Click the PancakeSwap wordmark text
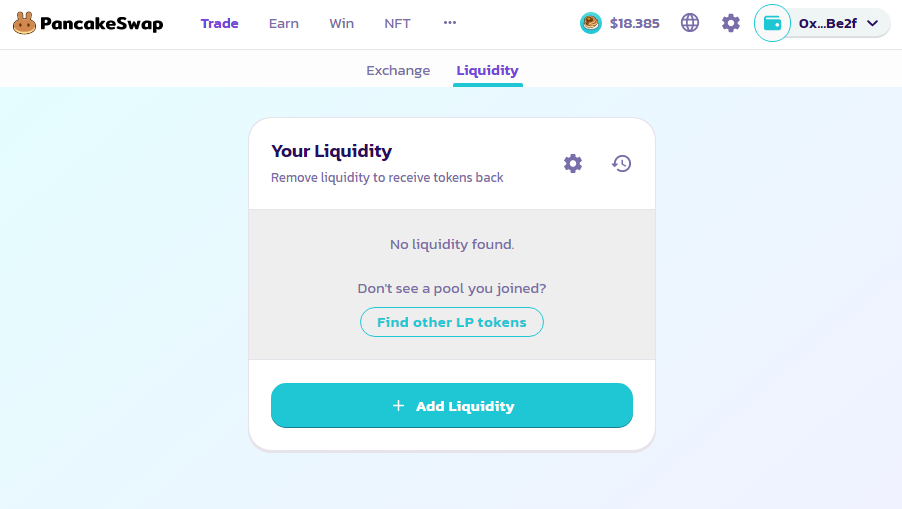 101,23
